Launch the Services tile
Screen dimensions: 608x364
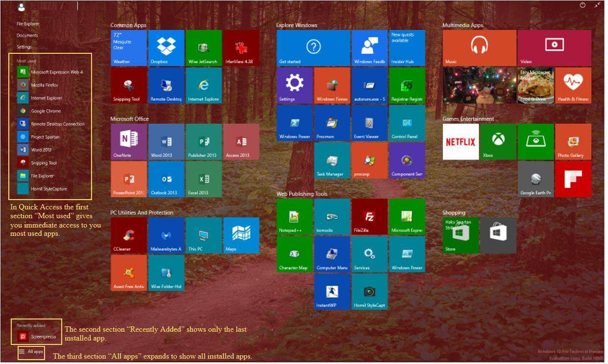pyautogui.click(x=370, y=254)
